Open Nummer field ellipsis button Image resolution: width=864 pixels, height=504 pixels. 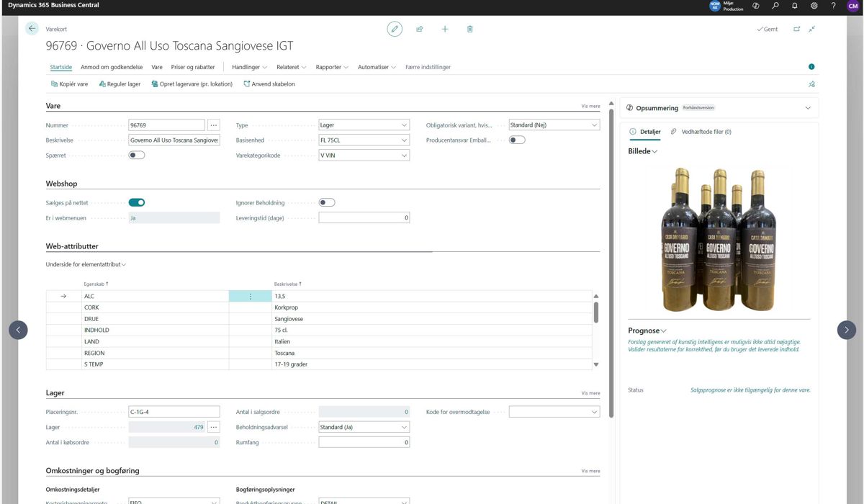pyautogui.click(x=213, y=125)
